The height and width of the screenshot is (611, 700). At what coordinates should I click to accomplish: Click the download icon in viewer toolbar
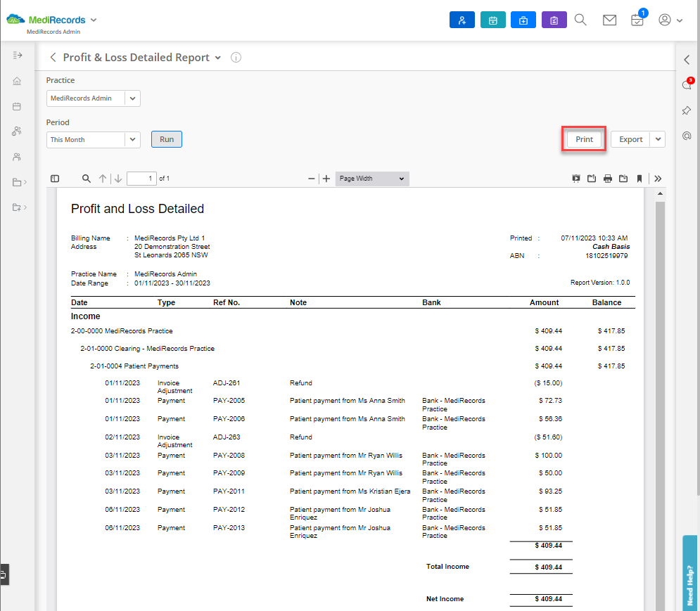(623, 179)
